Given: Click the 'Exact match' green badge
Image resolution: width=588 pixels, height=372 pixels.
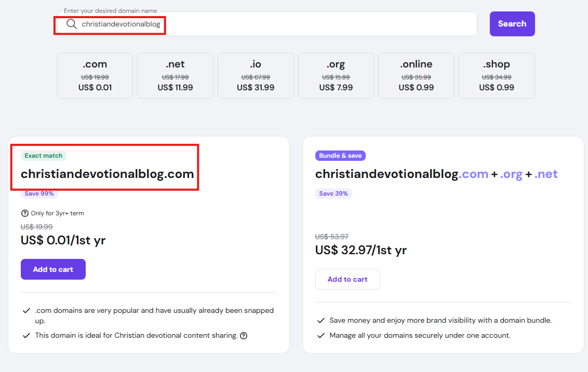Looking at the screenshot, I should click(x=44, y=156).
